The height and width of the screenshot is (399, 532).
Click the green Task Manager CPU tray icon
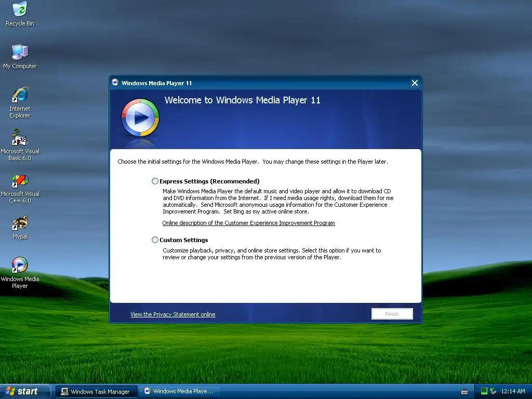pos(484,391)
